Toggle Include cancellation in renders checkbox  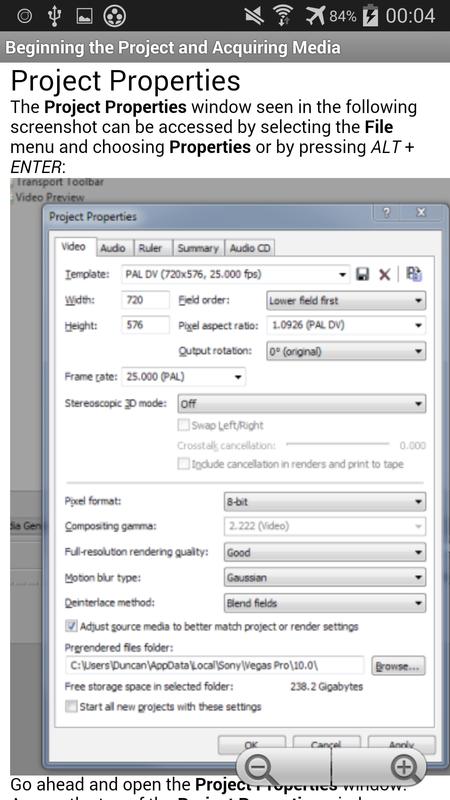point(183,464)
